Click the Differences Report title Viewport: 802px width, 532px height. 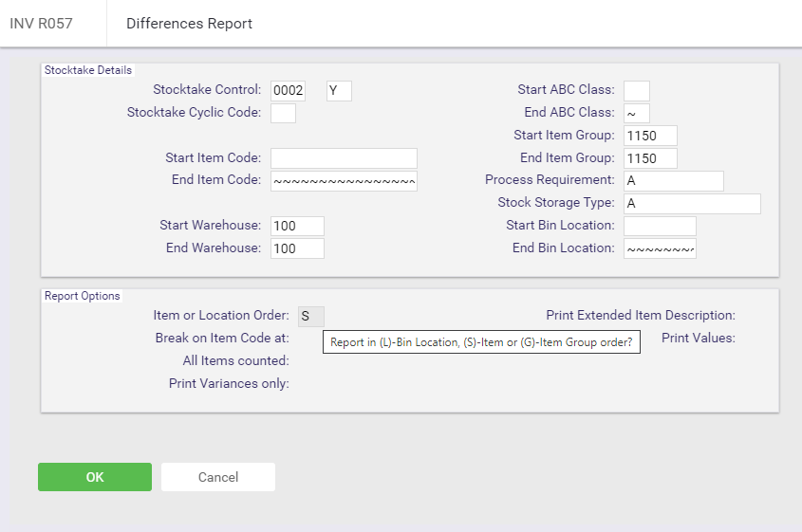(189, 24)
